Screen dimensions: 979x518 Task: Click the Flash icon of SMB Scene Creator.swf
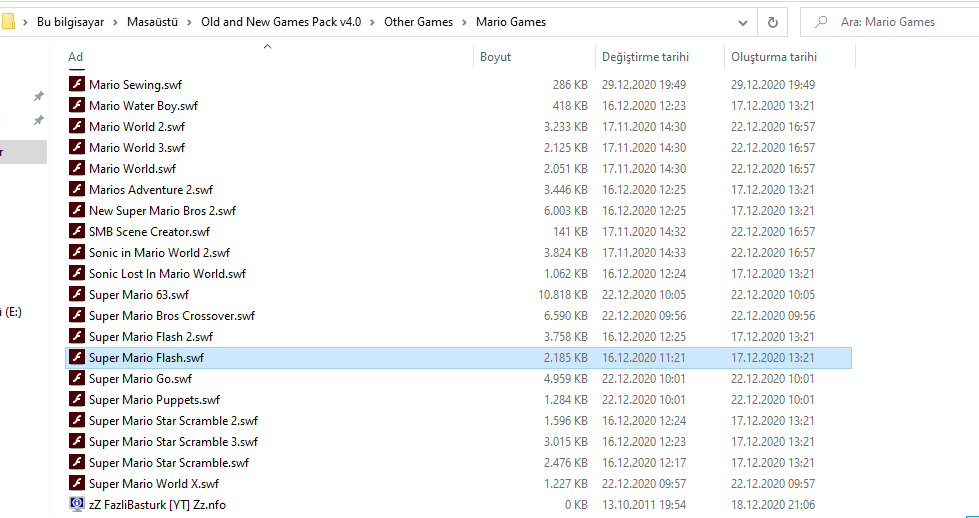point(77,231)
